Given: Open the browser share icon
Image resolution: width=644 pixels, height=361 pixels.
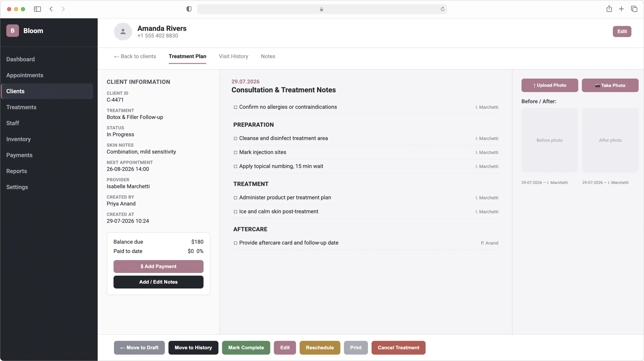Looking at the screenshot, I should click(x=609, y=9).
